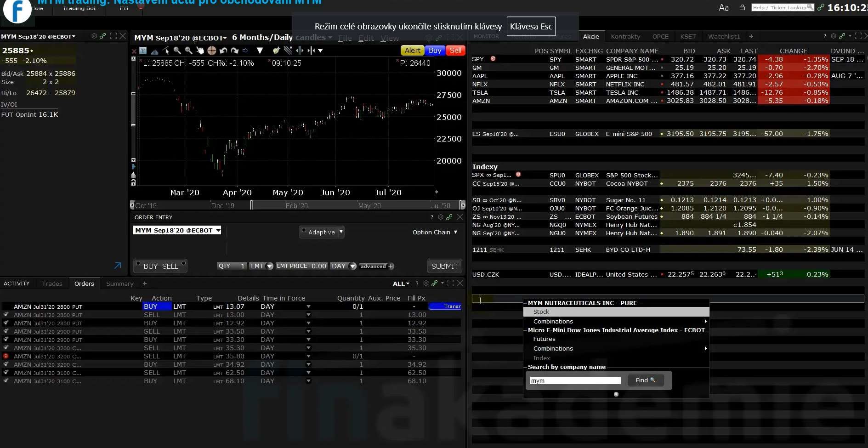The height and width of the screenshot is (448, 868).
Task: Open the chart studies bar-graph icon
Action: pyautogui.click(x=154, y=51)
